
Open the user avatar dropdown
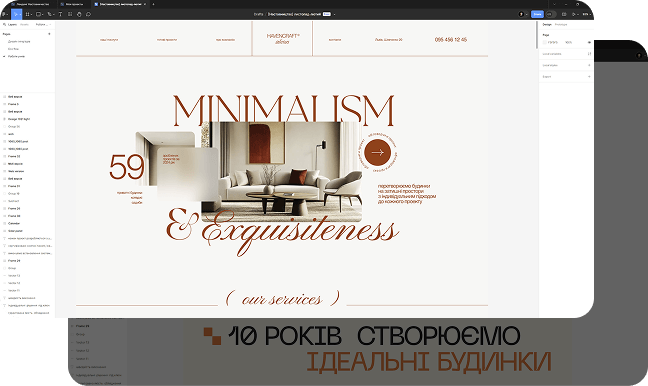(523, 14)
